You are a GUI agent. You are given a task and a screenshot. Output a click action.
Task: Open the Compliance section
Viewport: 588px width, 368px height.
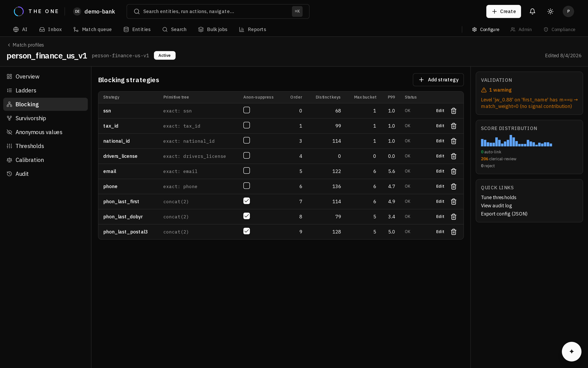559,29
